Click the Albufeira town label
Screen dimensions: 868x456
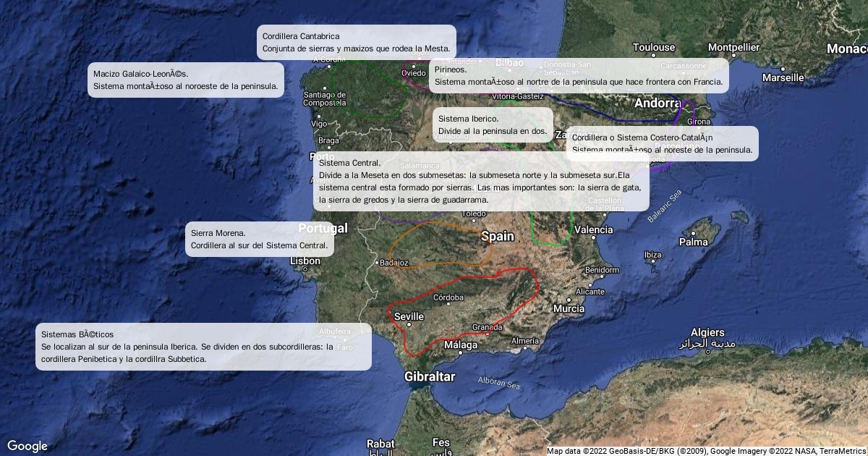(x=335, y=331)
